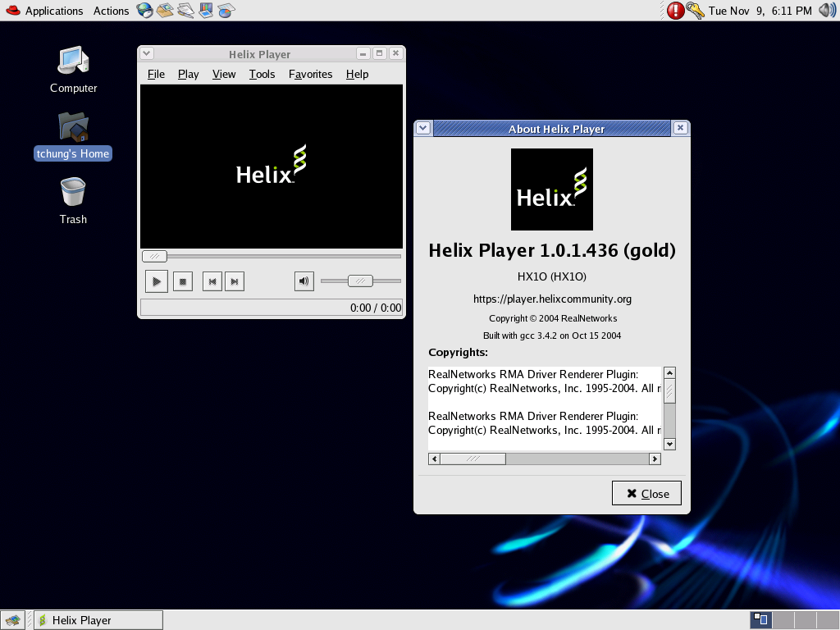Click the Helix Player taskbar button
Screen dimensions: 840x630
(x=98, y=620)
